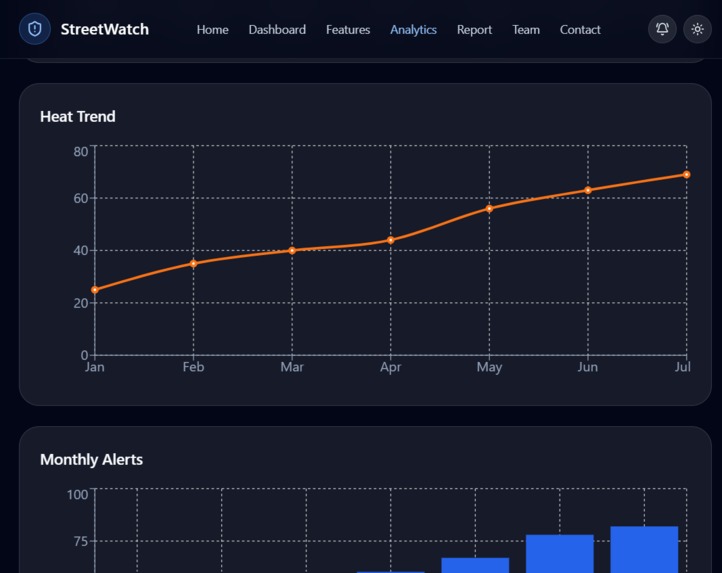Open the Contact nav link

(580, 29)
